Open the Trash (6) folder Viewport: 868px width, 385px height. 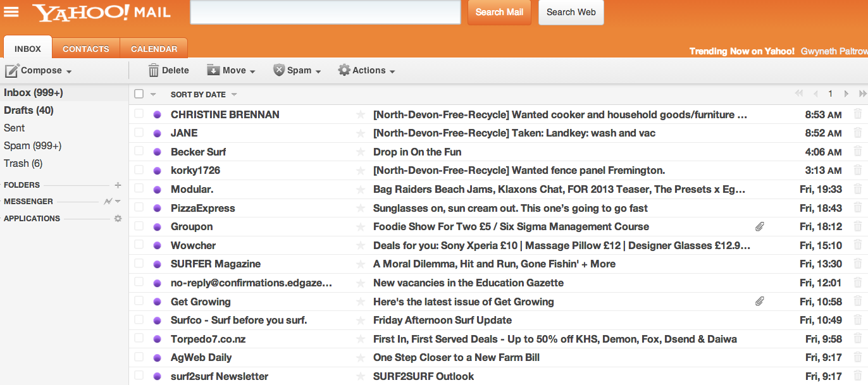(23, 163)
